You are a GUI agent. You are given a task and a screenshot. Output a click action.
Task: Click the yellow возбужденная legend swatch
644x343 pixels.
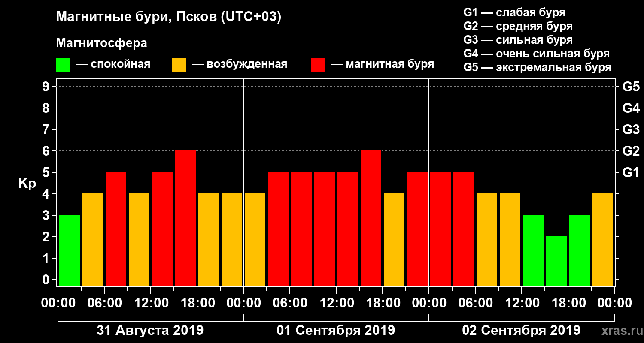179,65
